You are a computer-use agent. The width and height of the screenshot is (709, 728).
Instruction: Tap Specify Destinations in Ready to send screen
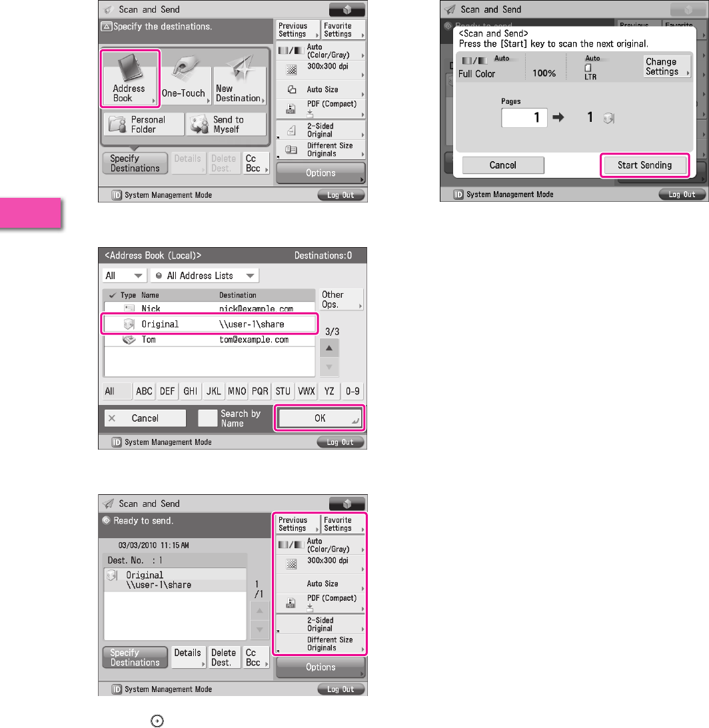[135, 657]
